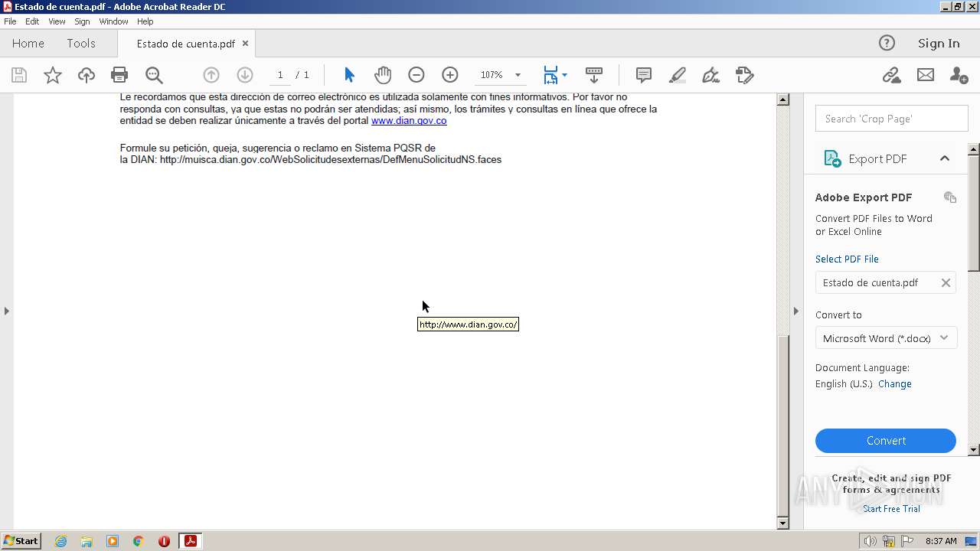Click the page number field
This screenshot has height=551, width=980.
[280, 75]
